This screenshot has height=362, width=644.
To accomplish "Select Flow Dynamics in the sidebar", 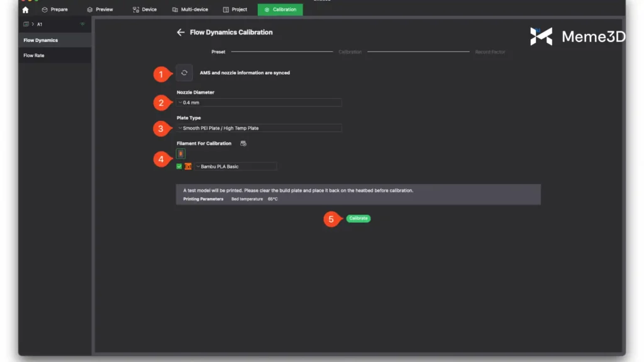I will click(40, 40).
